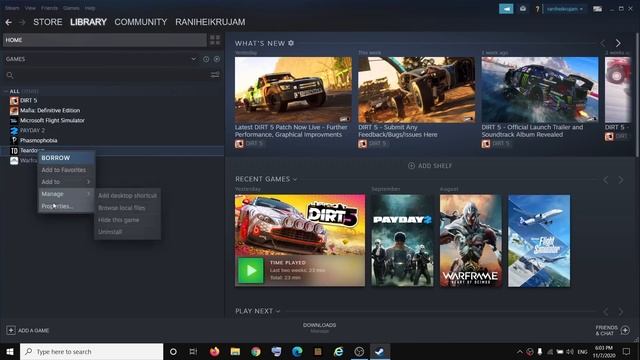Choose Uninstall in Manage submenu
Viewport: 640px width, 360px height.
(x=127, y=232)
